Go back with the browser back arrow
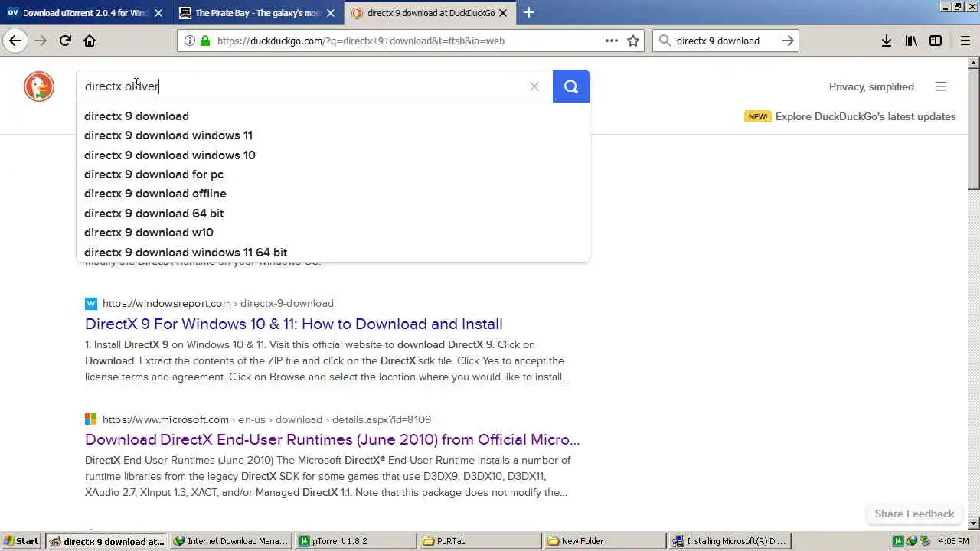980x551 pixels. pos(15,41)
